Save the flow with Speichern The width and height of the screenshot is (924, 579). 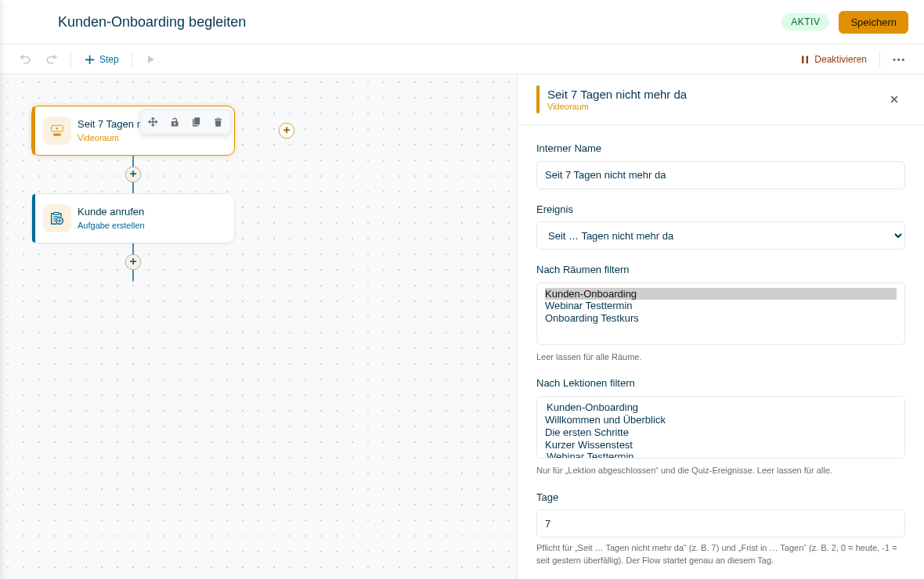coord(873,23)
